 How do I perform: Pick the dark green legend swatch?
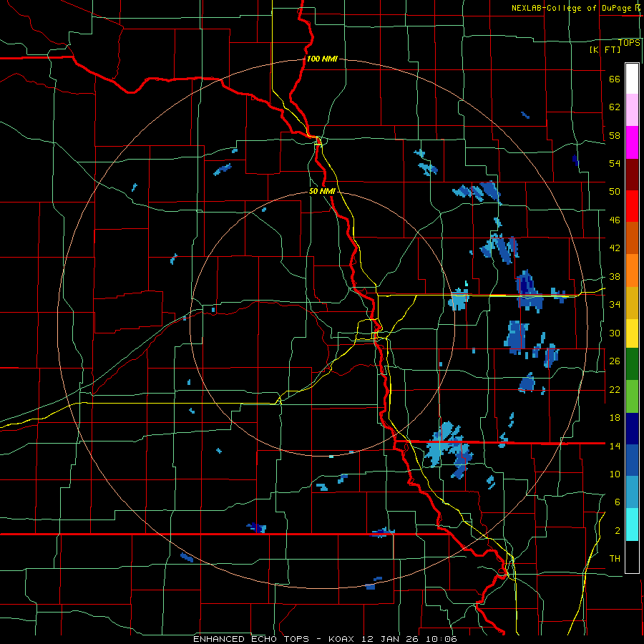632,364
